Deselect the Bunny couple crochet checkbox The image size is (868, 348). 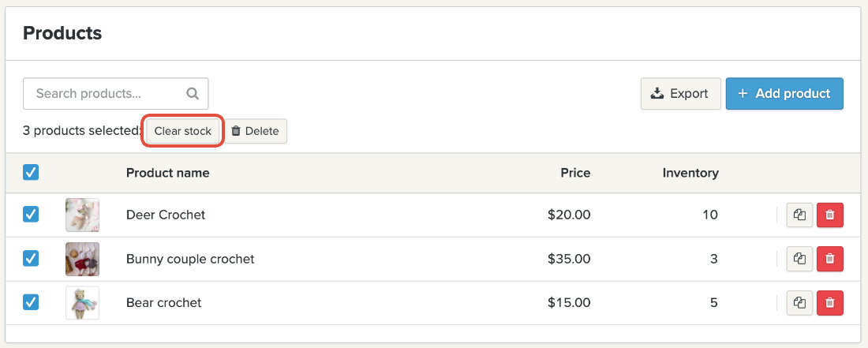click(x=31, y=258)
